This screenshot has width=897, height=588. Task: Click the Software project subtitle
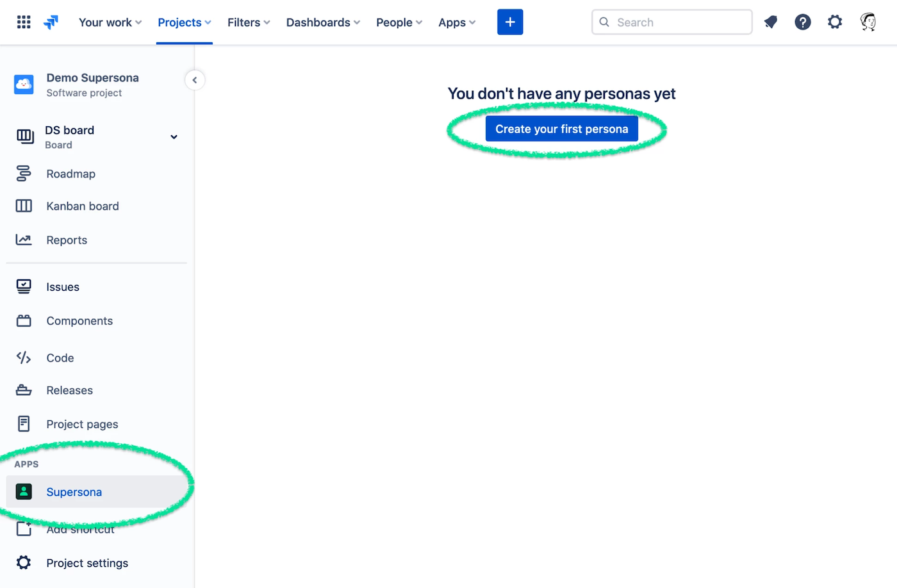click(84, 93)
